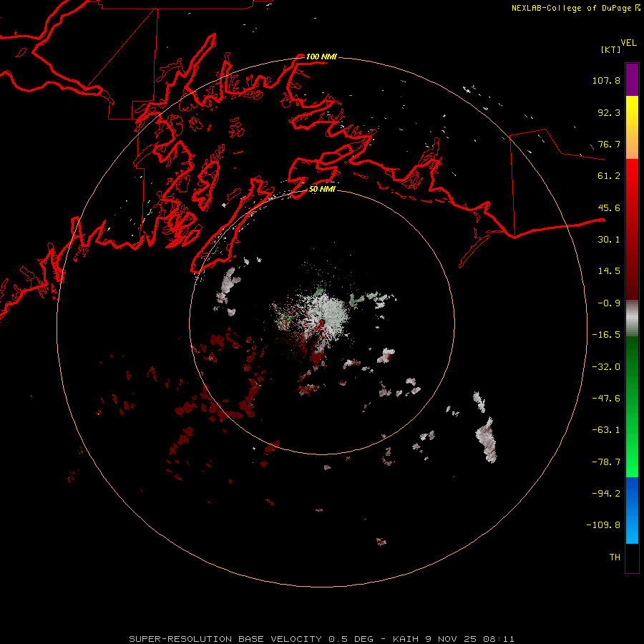Click the 14.5 velocity scale value
Viewport: 644px width, 644px height.
[609, 271]
